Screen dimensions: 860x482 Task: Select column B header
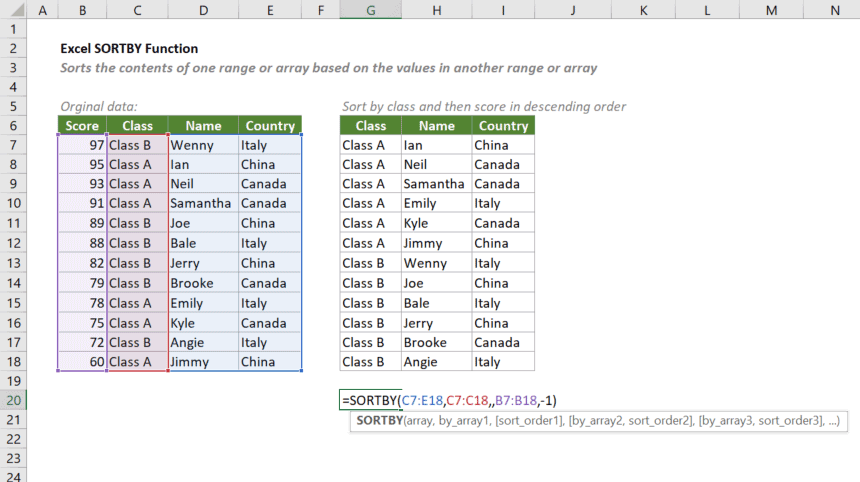click(82, 10)
